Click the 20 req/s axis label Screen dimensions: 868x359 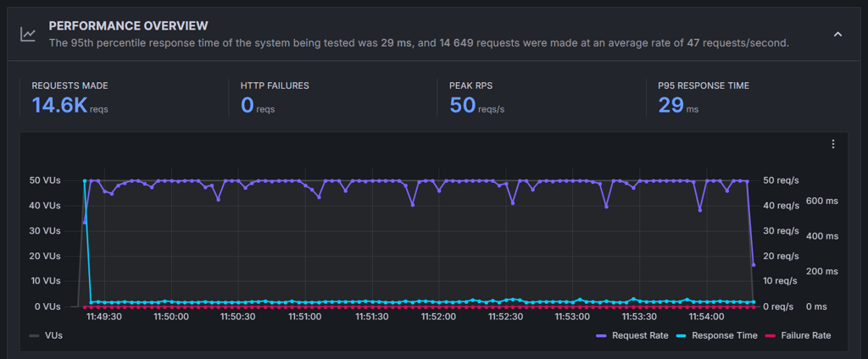click(x=781, y=256)
